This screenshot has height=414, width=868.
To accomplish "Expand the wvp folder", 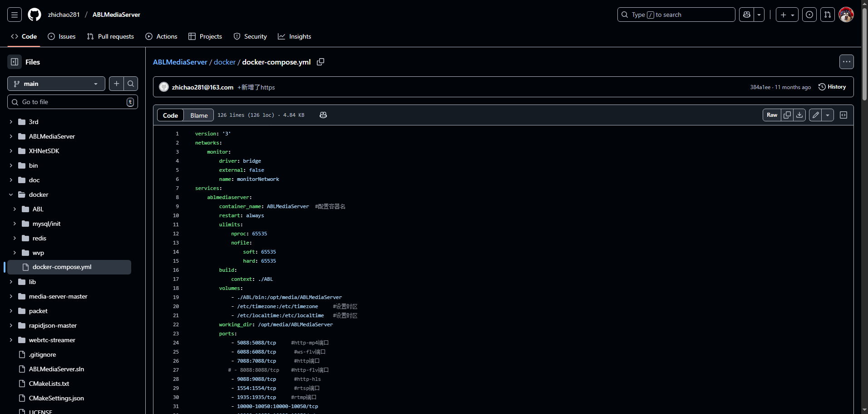I will click(x=15, y=253).
